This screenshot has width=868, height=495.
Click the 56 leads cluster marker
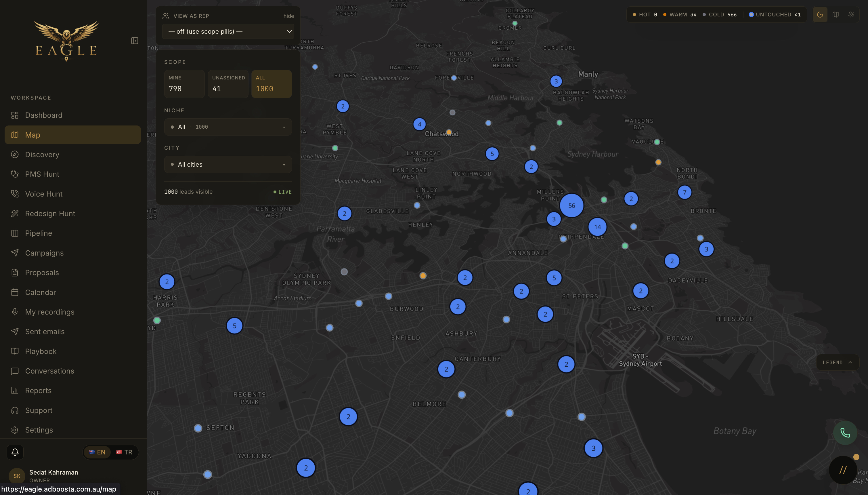572,205
